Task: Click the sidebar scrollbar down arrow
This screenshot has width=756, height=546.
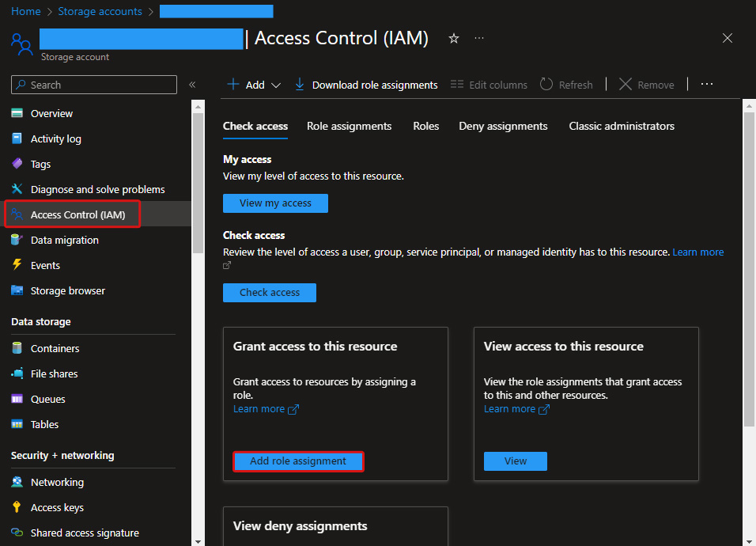Action: [198, 541]
